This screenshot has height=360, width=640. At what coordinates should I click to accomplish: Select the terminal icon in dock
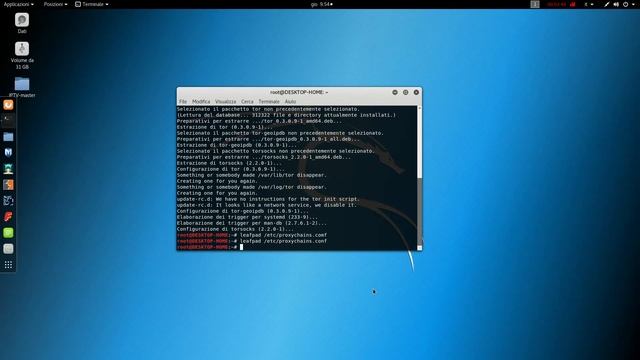click(8, 120)
